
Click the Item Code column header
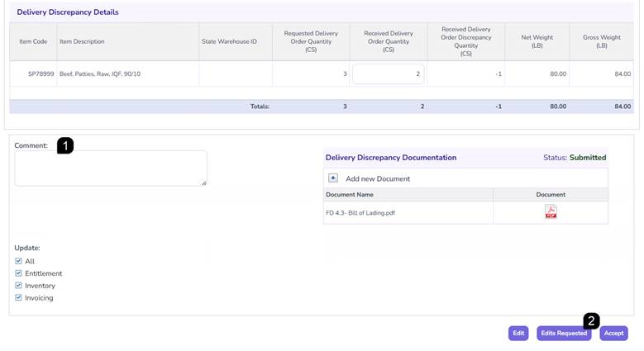[33, 41]
